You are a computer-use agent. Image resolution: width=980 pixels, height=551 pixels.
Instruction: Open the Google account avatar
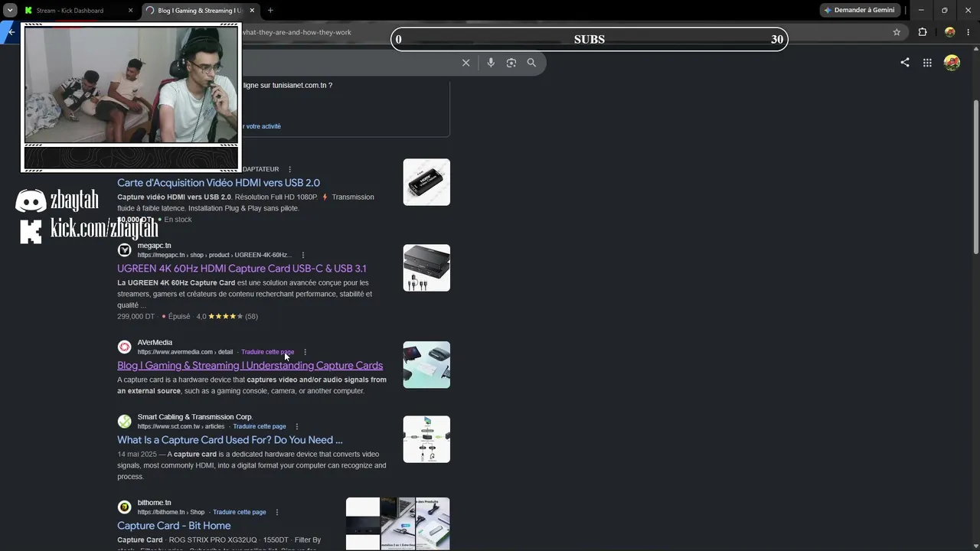(952, 63)
